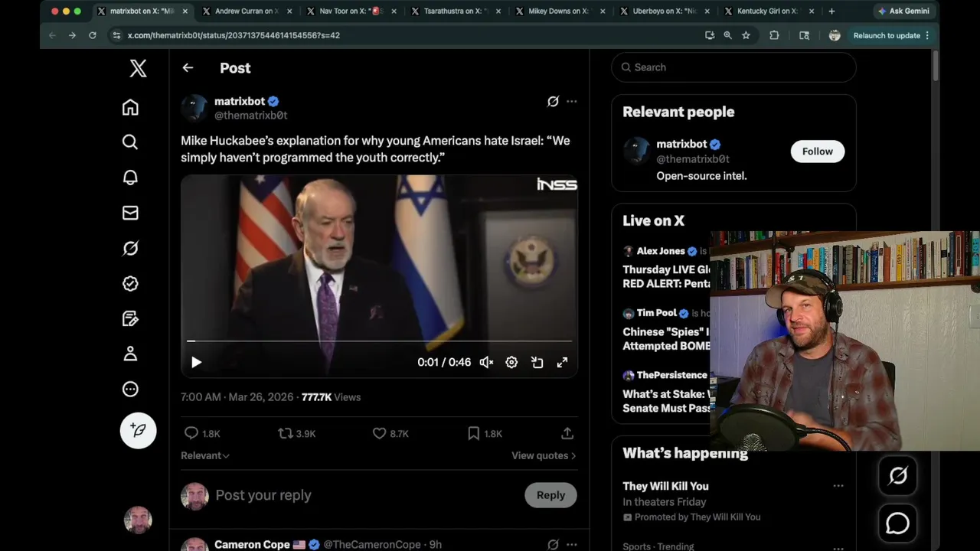Open the floating Grok button at bottom right

(897, 476)
